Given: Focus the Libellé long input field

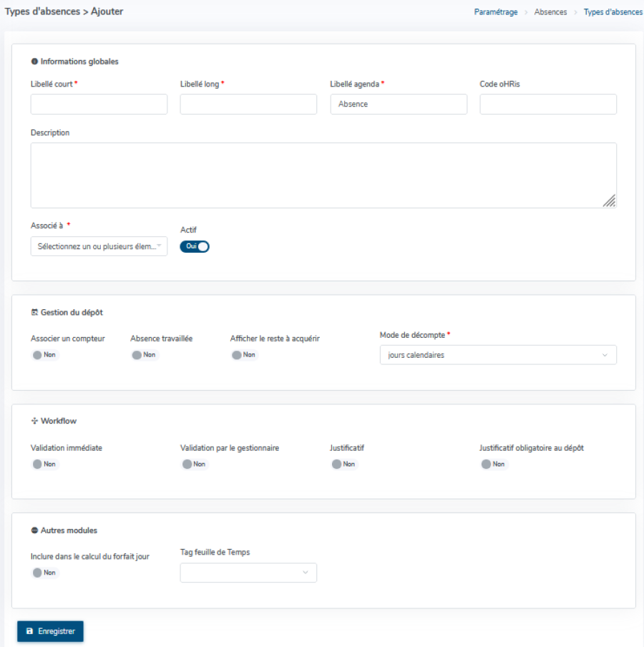Looking at the screenshot, I should 248,104.
